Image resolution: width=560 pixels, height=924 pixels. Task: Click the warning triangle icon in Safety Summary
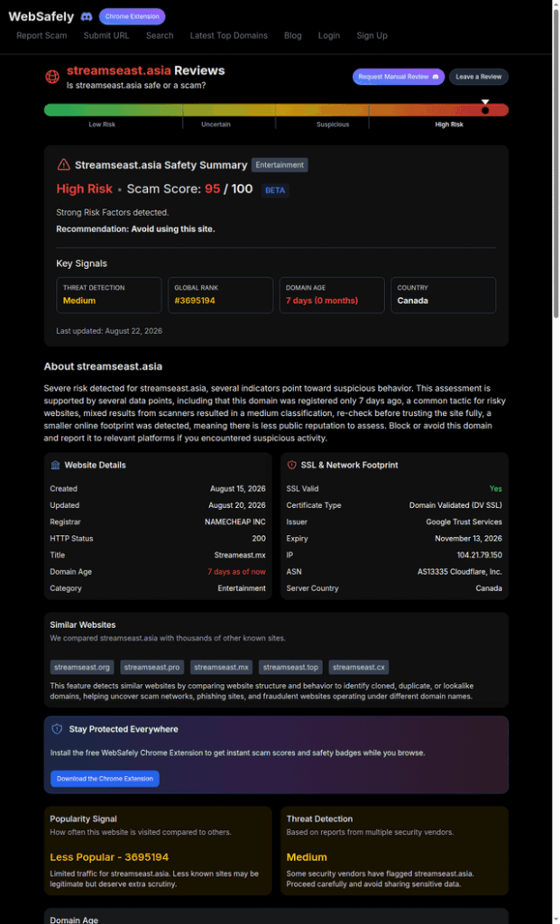click(x=63, y=165)
